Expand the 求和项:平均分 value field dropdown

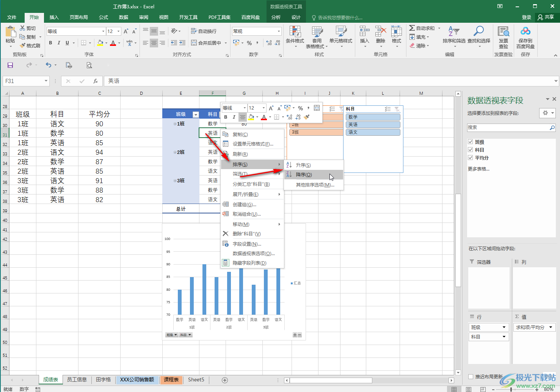tap(551, 327)
